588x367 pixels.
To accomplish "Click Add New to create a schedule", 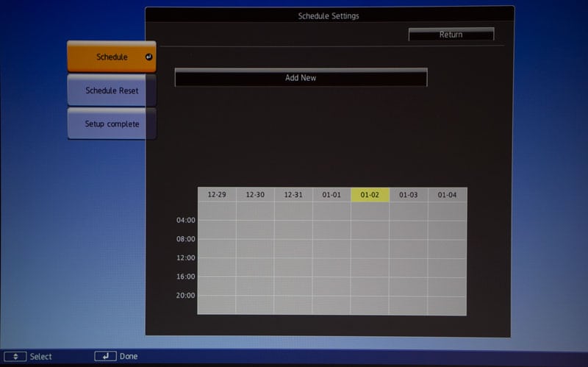I will tap(301, 78).
